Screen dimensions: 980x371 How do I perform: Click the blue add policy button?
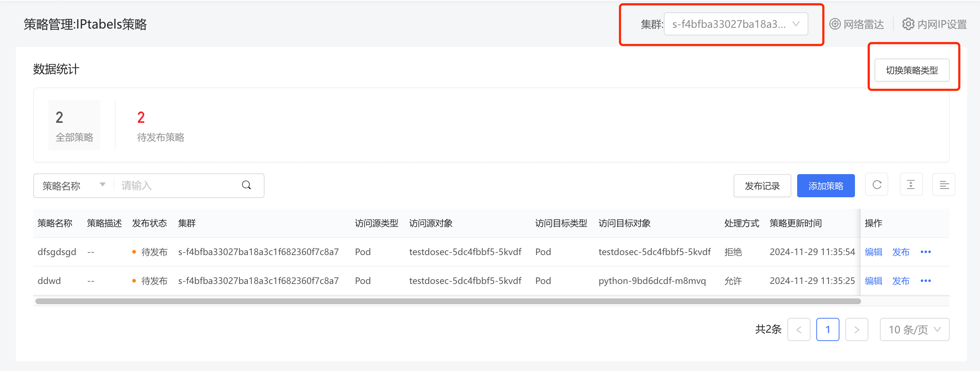pos(826,186)
